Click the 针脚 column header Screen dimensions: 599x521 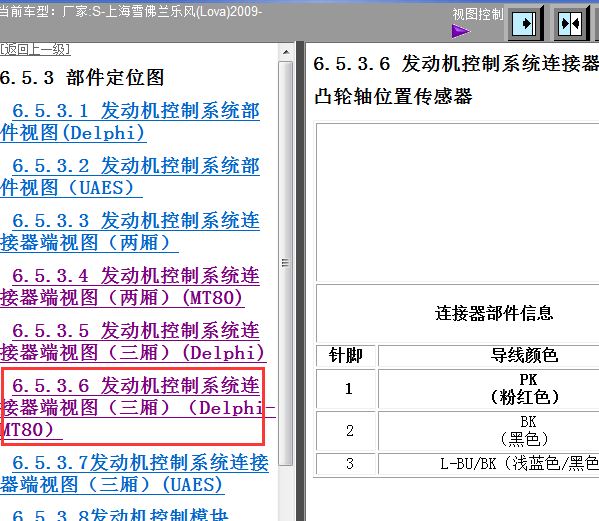pos(346,356)
